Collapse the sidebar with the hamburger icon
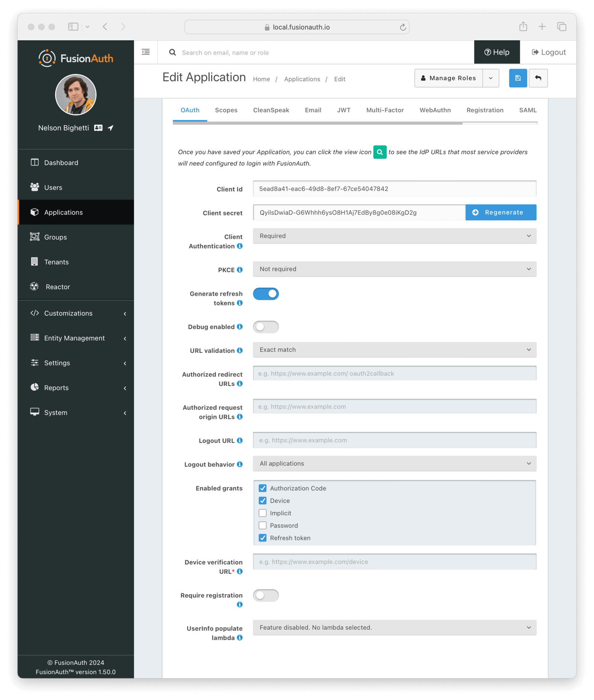Viewport: 594px width, 700px height. coord(145,52)
